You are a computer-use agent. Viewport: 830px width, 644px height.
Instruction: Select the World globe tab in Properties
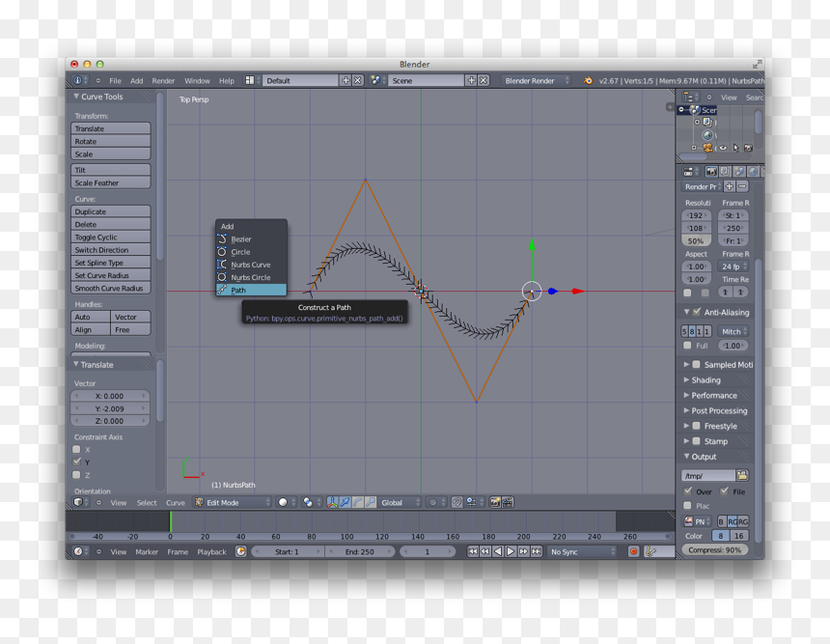(752, 172)
